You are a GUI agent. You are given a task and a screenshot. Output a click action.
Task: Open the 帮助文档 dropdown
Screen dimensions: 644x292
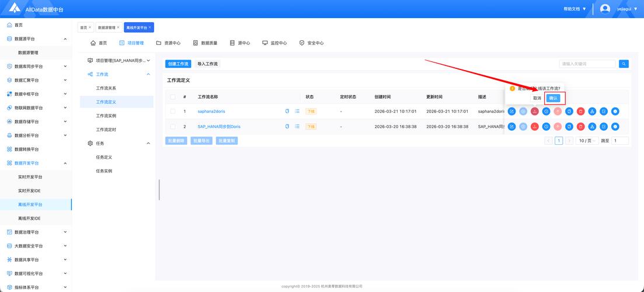(575, 9)
